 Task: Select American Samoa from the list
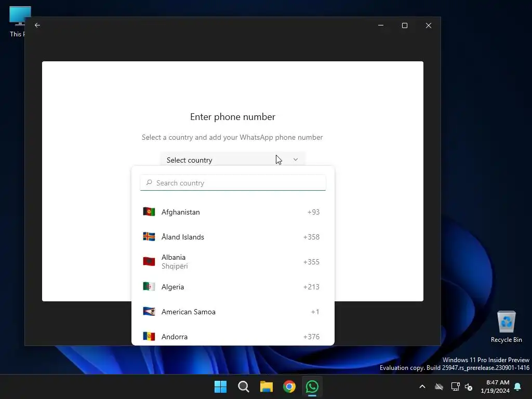[233, 312]
